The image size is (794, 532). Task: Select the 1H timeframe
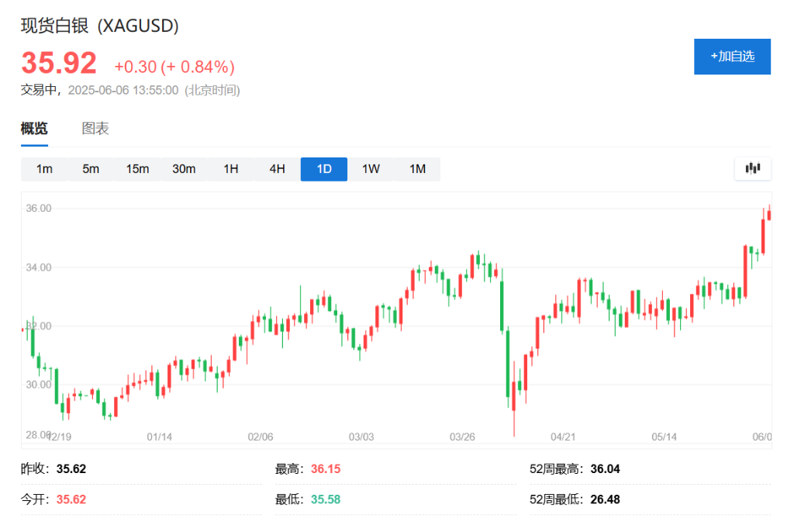pyautogui.click(x=230, y=168)
